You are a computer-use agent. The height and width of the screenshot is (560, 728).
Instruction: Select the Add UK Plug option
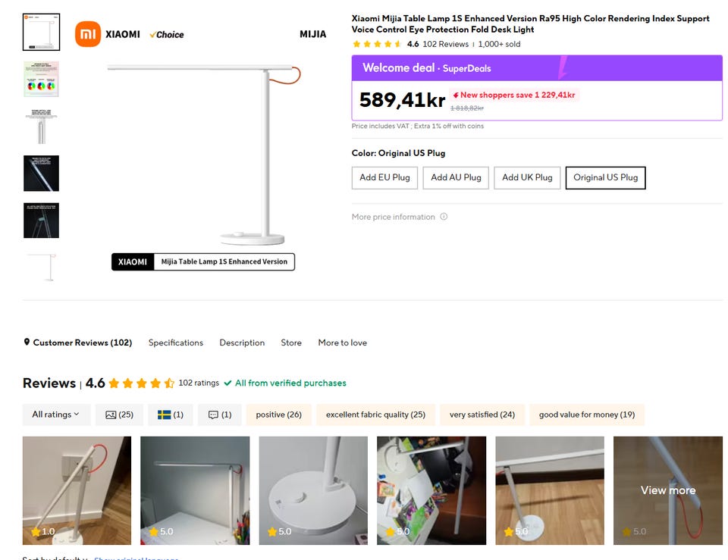pyautogui.click(x=527, y=177)
